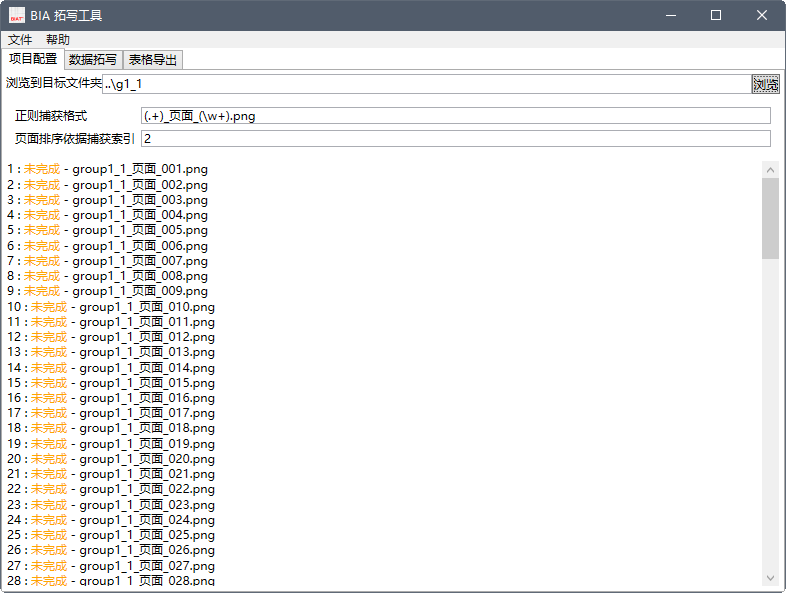The width and height of the screenshot is (786, 593).
Task: Select row group1_1_页面_012.png
Action: click(111, 337)
